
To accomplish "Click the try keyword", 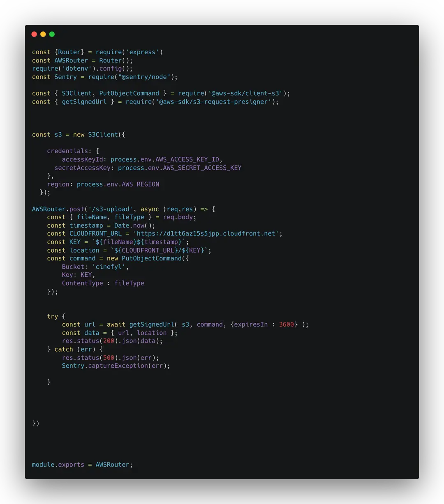I will point(52,316).
